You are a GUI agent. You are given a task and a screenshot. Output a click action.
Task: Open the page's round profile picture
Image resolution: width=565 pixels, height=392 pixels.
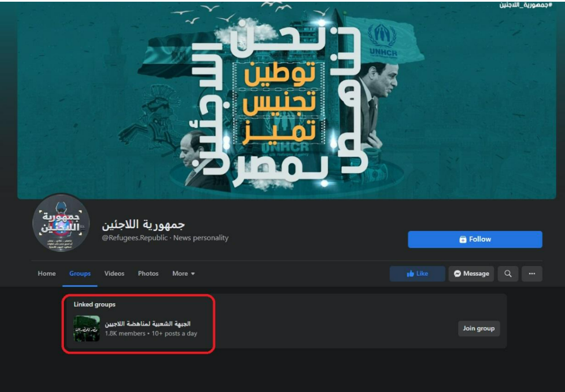tap(61, 223)
